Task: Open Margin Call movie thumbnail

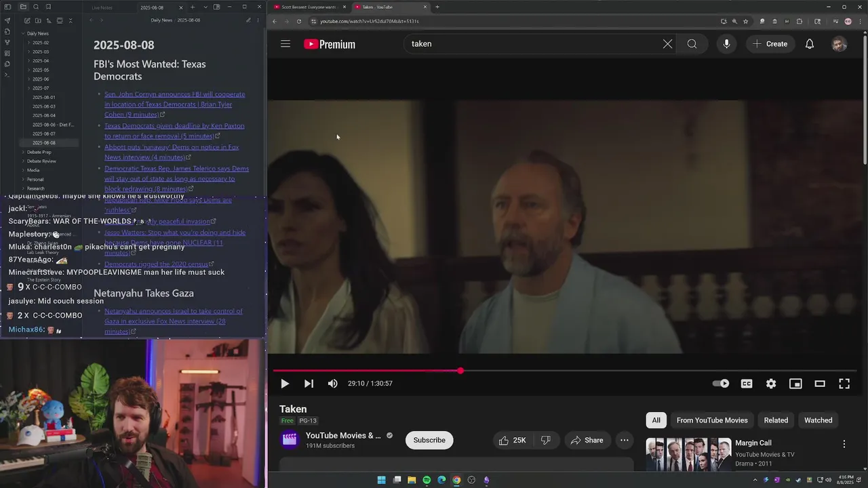Action: point(688,455)
